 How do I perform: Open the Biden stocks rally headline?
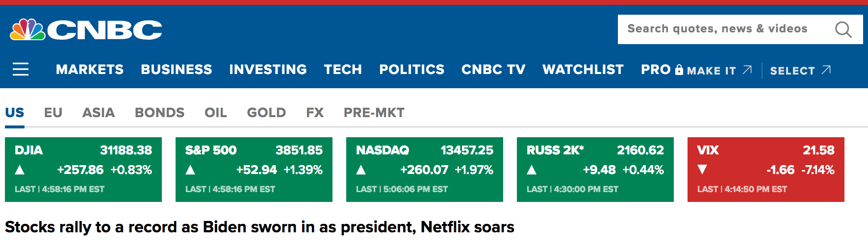click(x=259, y=227)
